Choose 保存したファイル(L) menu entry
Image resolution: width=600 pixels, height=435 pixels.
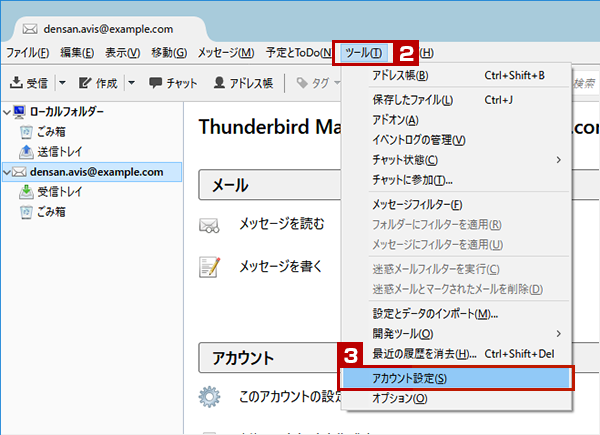[x=456, y=100]
